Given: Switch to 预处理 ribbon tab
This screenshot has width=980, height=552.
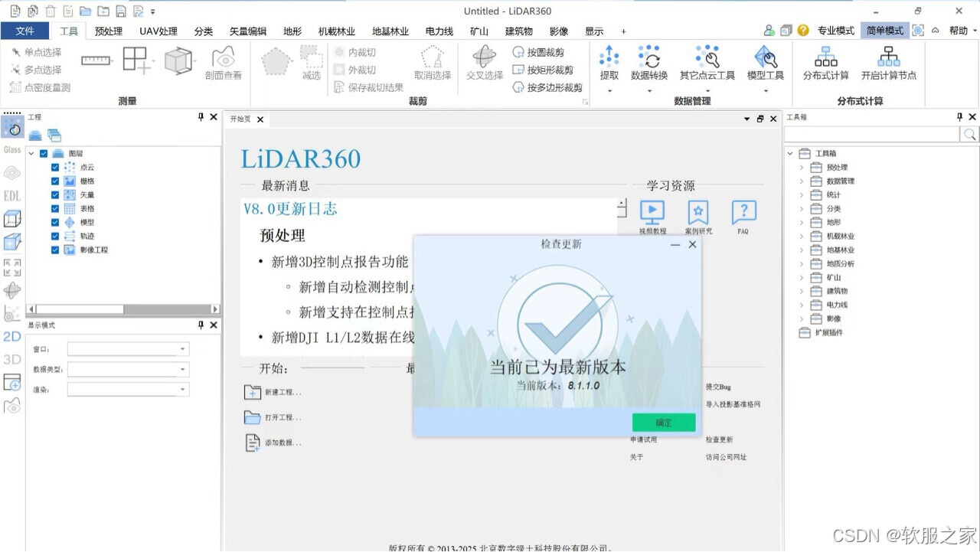Looking at the screenshot, I should (x=109, y=31).
